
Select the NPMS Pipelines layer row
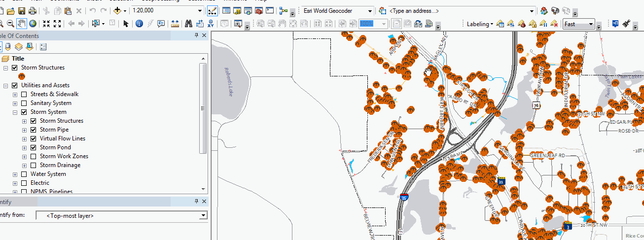point(51,191)
